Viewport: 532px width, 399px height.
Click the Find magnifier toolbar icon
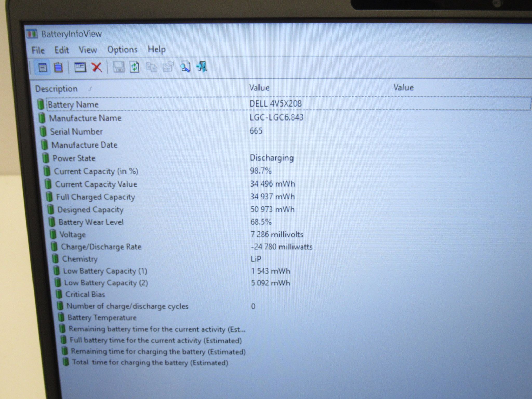click(185, 67)
